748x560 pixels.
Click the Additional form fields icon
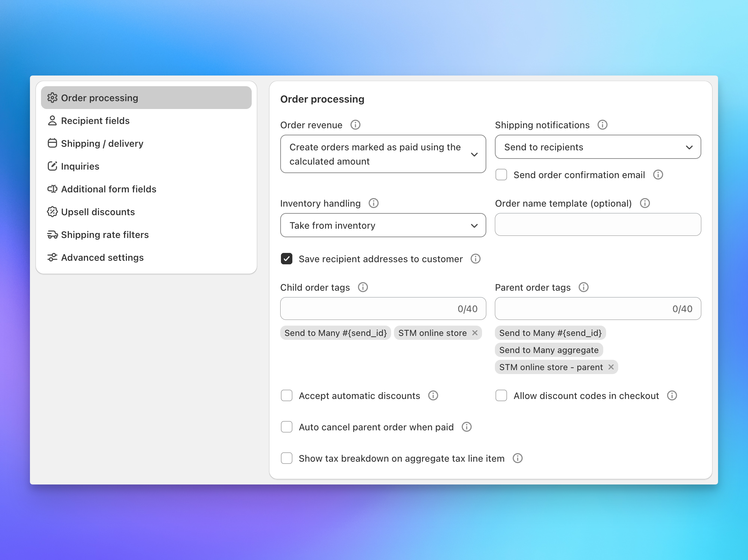pyautogui.click(x=52, y=189)
